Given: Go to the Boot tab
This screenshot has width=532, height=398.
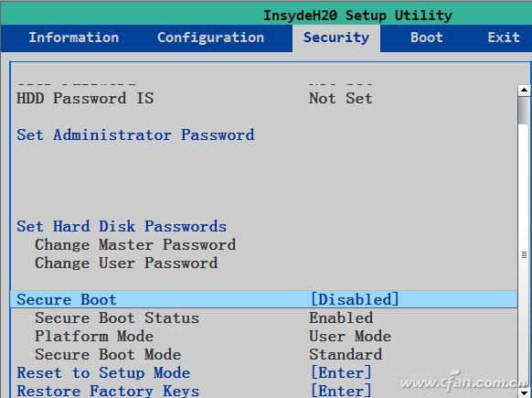Looking at the screenshot, I should (x=427, y=38).
